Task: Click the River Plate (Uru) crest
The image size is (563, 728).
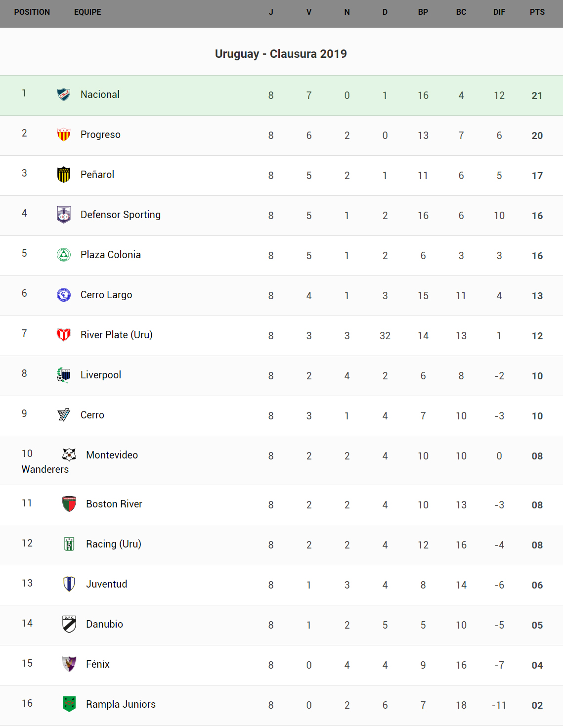Action: [x=64, y=335]
